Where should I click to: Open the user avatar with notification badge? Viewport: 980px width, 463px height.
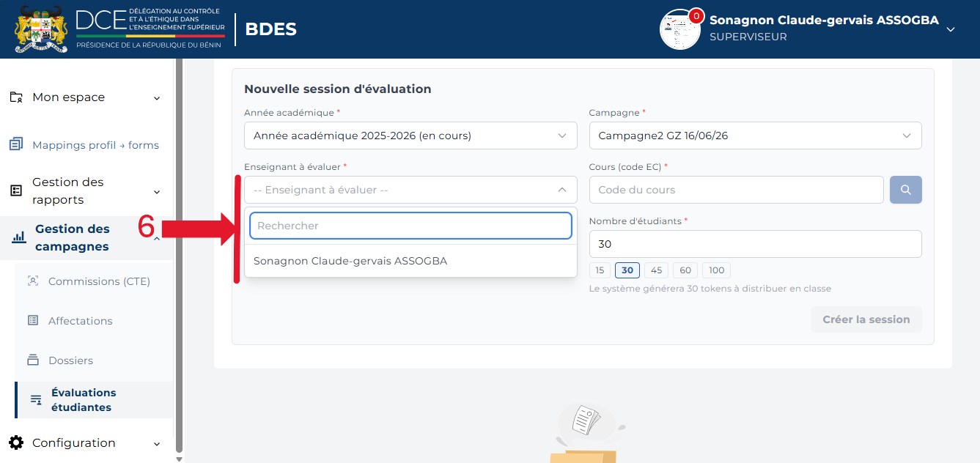(681, 29)
